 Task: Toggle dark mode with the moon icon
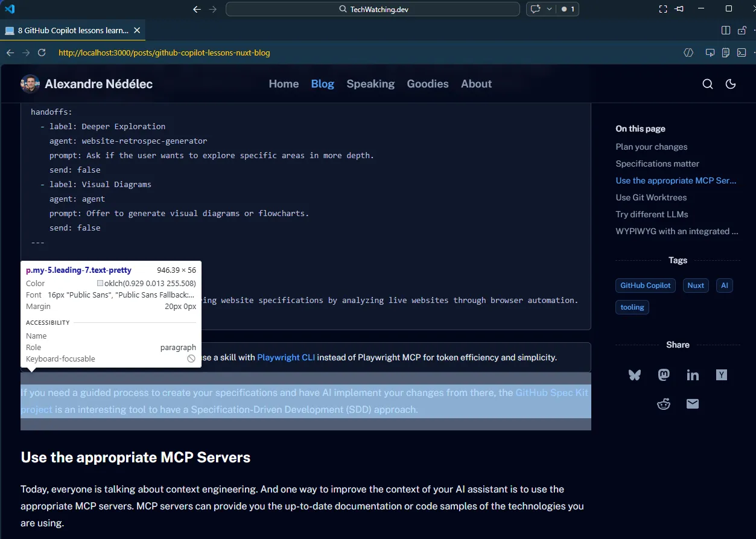coord(731,84)
